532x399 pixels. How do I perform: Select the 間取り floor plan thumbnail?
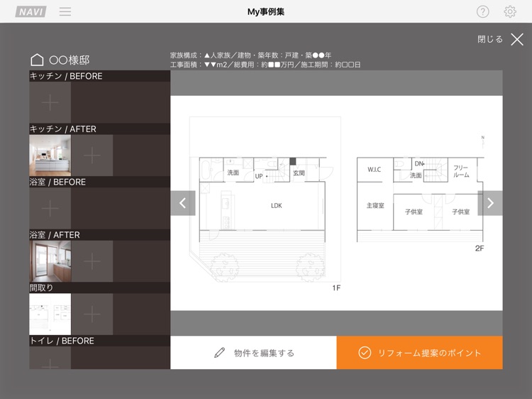tap(50, 314)
